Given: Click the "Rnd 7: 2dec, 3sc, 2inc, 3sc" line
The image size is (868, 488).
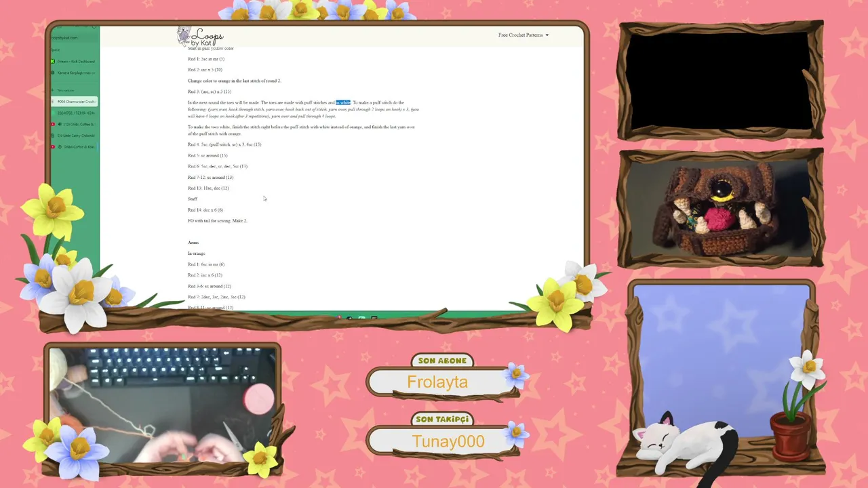Looking at the screenshot, I should click(x=216, y=297).
